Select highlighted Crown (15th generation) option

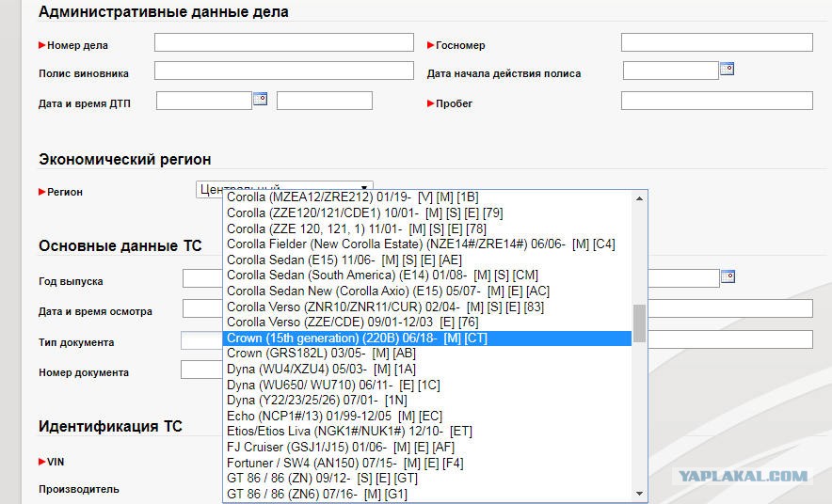pyautogui.click(x=427, y=339)
